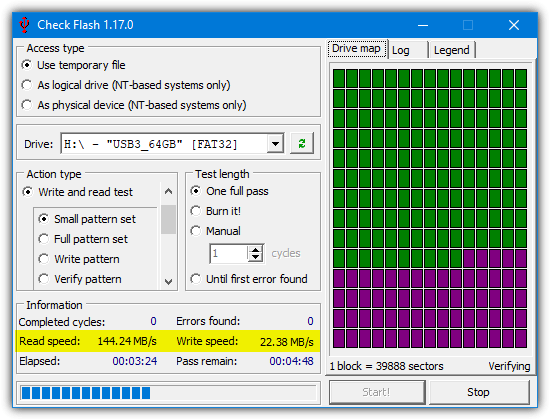Minimize the Check Flash window

423,25
